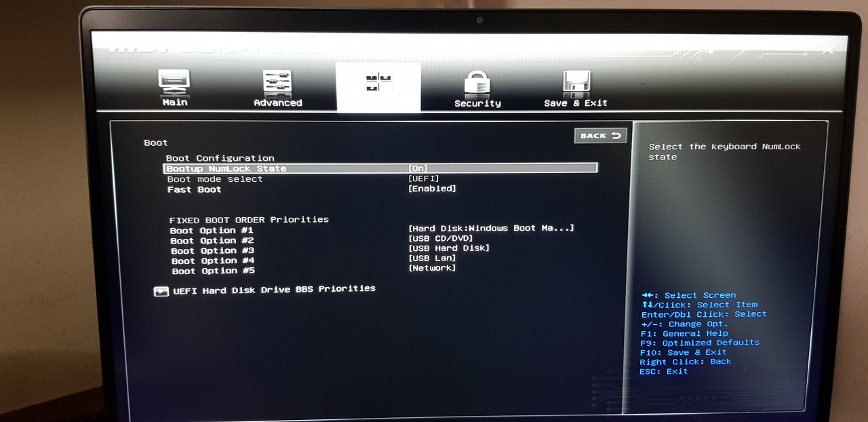The height and width of the screenshot is (422, 868).
Task: Change the [Network] boot value
Action: (x=432, y=268)
